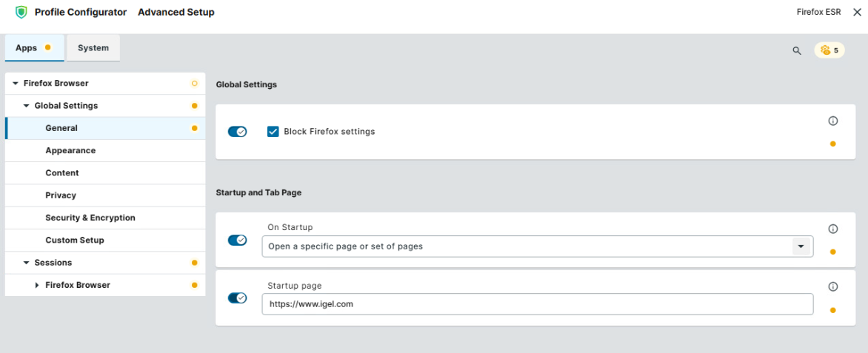Image resolution: width=868 pixels, height=353 pixels.
Task: Collapse the Global Settings tree arrow
Action: point(26,106)
